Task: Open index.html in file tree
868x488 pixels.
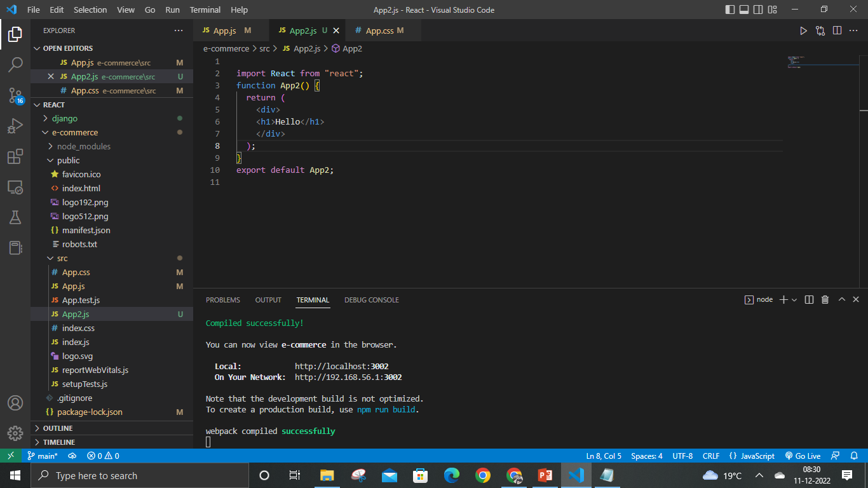Action: click(x=112, y=188)
